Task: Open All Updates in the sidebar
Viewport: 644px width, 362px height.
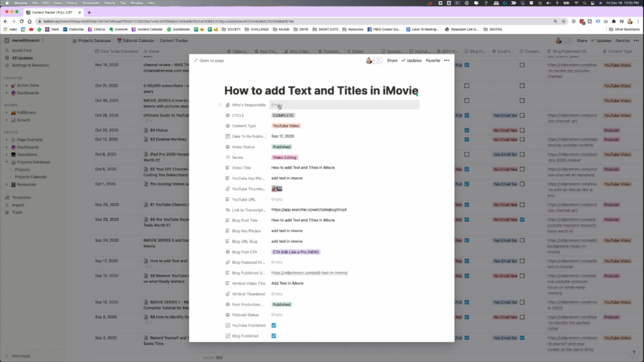Action: (22, 58)
